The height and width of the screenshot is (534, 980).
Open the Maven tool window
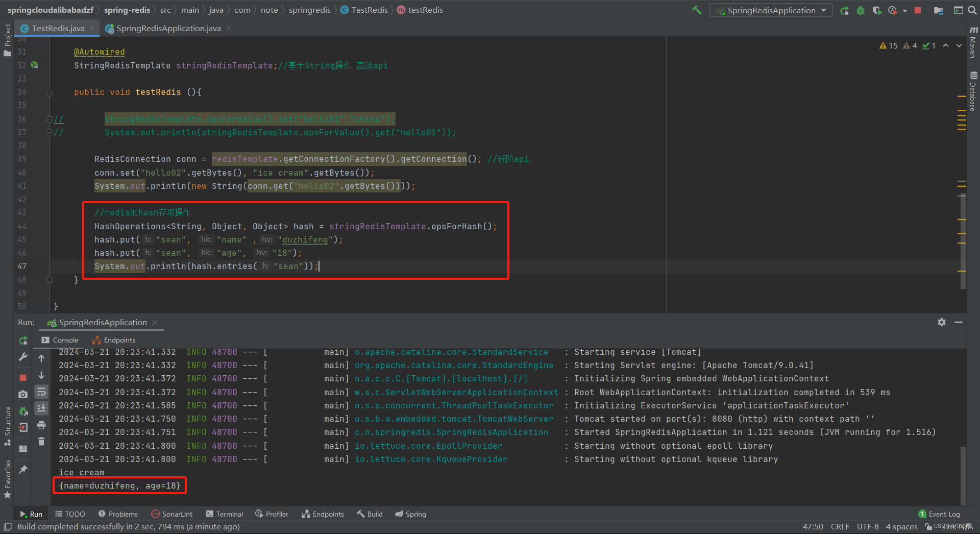click(x=973, y=42)
